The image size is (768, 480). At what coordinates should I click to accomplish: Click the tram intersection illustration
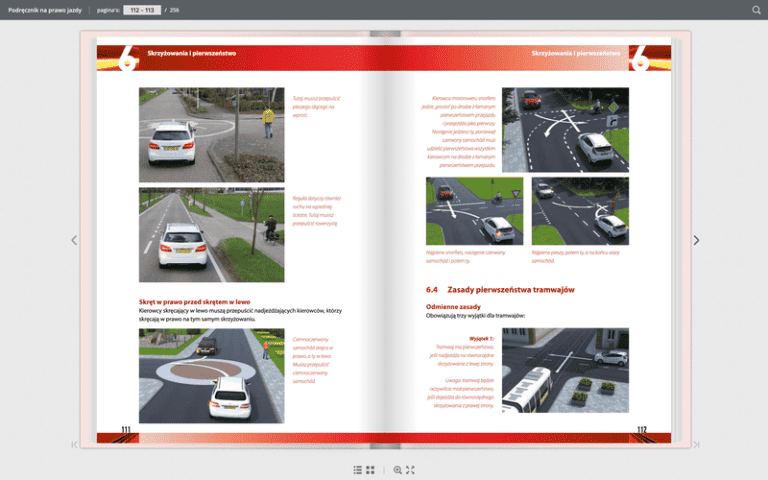coord(565,370)
